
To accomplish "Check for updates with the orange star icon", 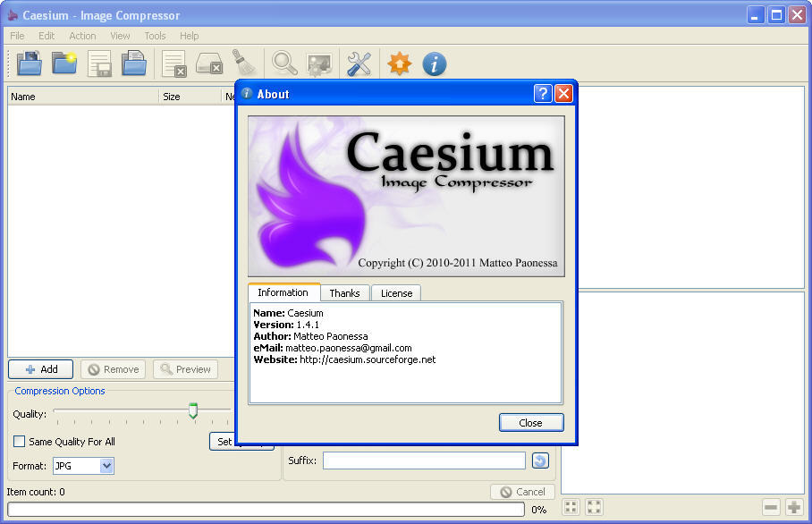I will (x=399, y=63).
